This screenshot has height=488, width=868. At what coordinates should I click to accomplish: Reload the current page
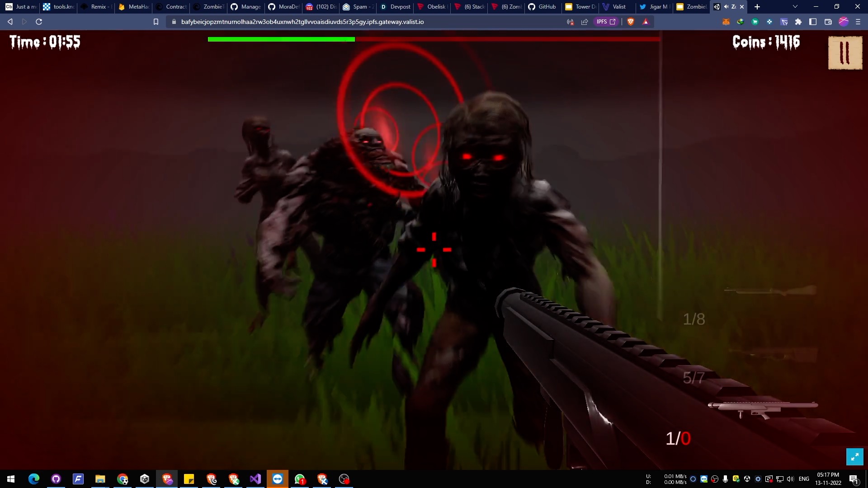pos(39,22)
